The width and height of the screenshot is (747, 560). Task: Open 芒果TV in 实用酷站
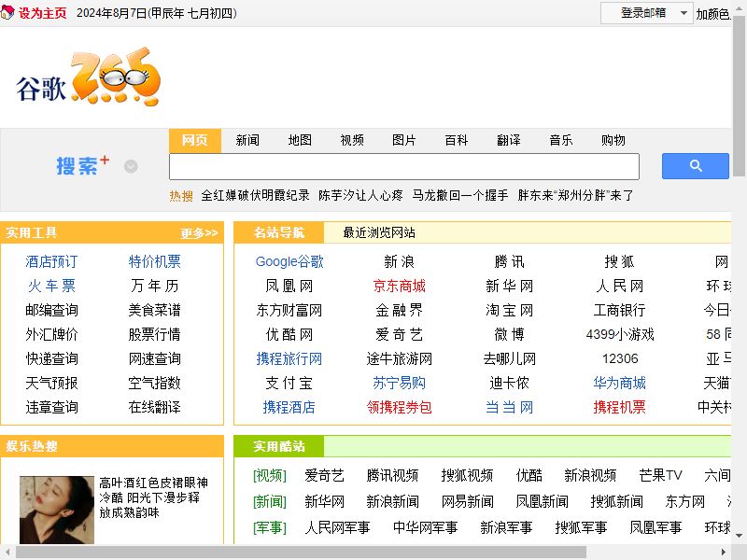[x=660, y=475]
